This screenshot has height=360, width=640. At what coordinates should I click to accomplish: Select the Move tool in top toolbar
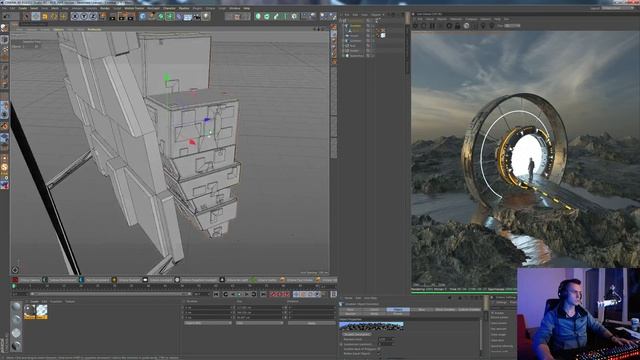36,16
